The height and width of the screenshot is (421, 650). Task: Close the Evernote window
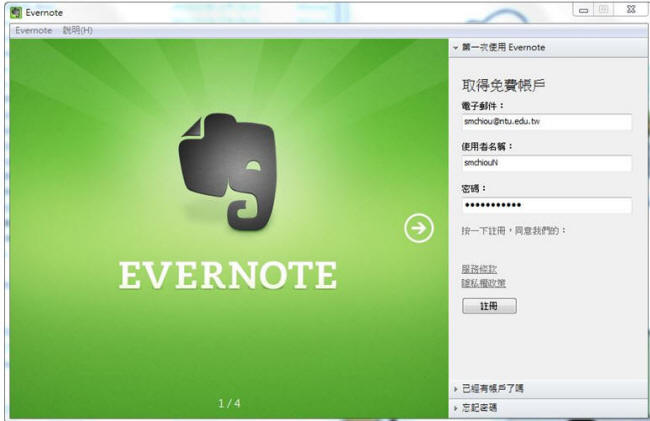(631, 10)
